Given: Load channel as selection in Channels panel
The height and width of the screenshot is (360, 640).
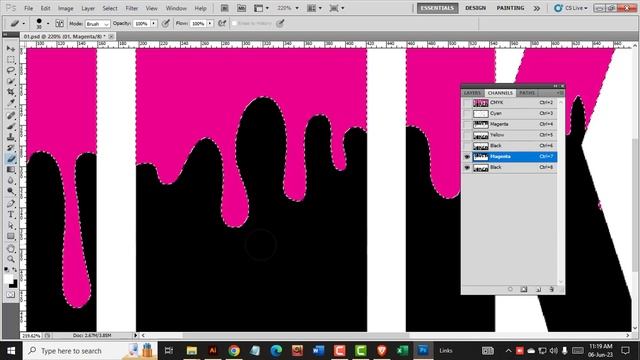Looking at the screenshot, I should 510,289.
